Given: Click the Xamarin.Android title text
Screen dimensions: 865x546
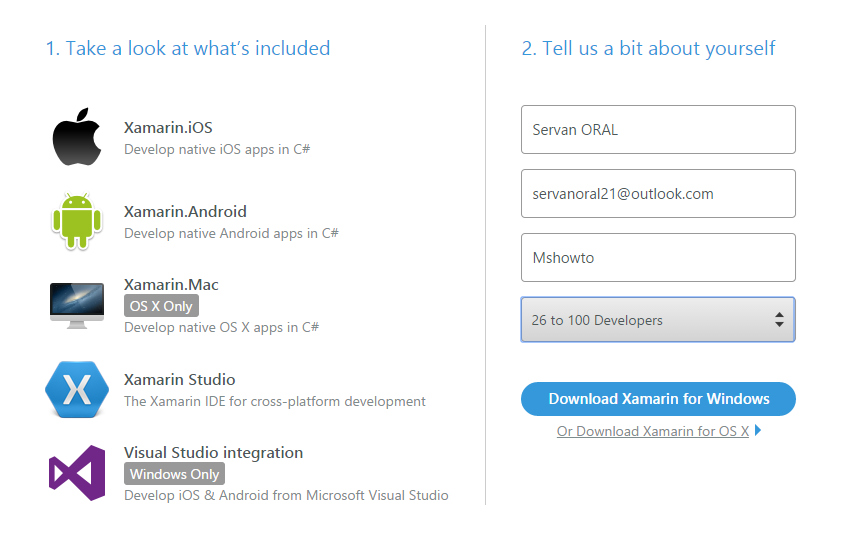Looking at the screenshot, I should coord(185,212).
